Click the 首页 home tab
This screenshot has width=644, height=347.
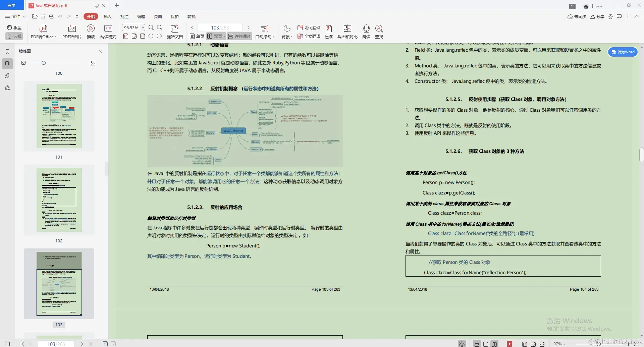pyautogui.click(x=11, y=5)
